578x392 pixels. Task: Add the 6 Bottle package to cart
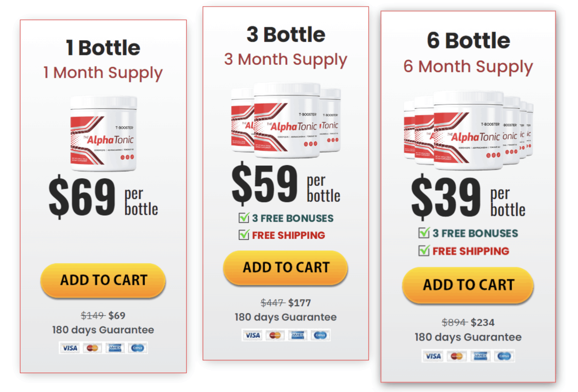468,285
